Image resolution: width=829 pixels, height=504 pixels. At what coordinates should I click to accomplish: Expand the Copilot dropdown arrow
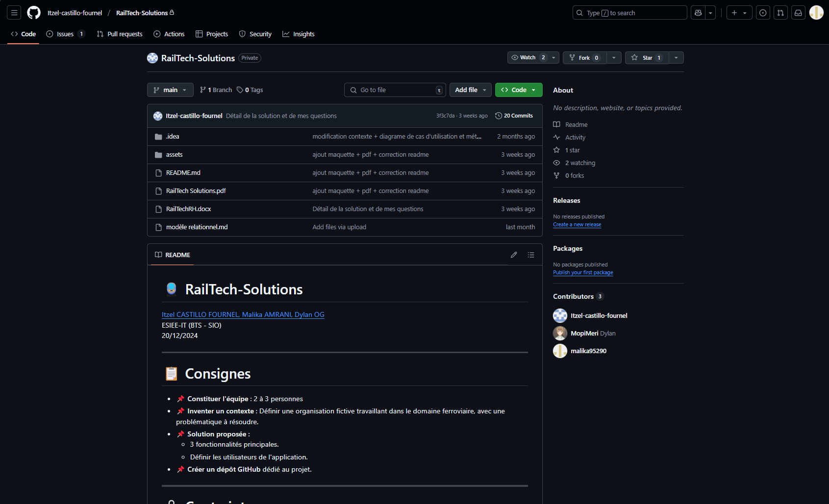coord(710,13)
